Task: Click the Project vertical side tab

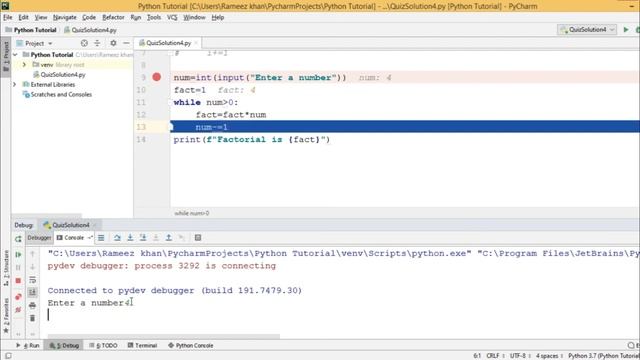Action: (x=6, y=57)
